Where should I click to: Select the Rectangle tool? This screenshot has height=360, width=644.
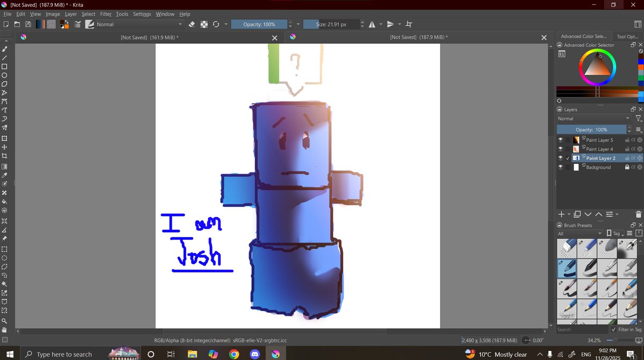[4, 67]
